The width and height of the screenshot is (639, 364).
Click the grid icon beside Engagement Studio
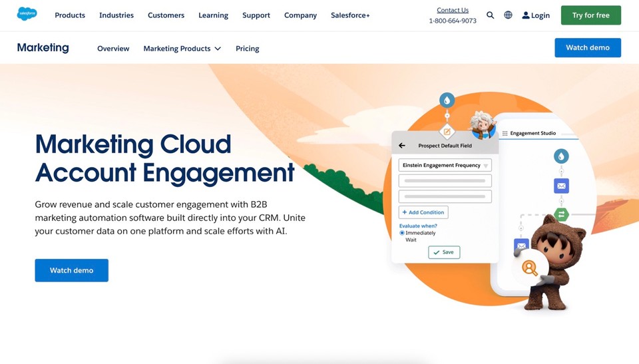coord(505,133)
